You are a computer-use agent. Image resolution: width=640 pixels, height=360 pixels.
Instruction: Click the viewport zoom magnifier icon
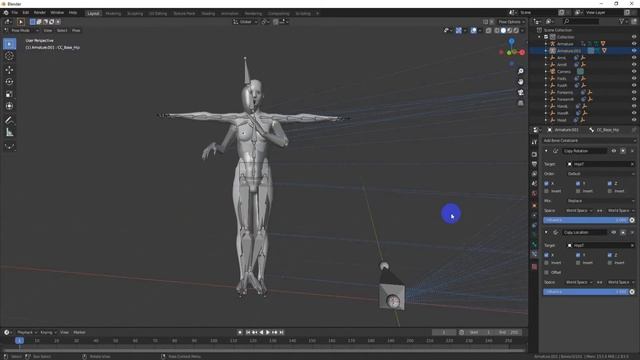pos(521,71)
